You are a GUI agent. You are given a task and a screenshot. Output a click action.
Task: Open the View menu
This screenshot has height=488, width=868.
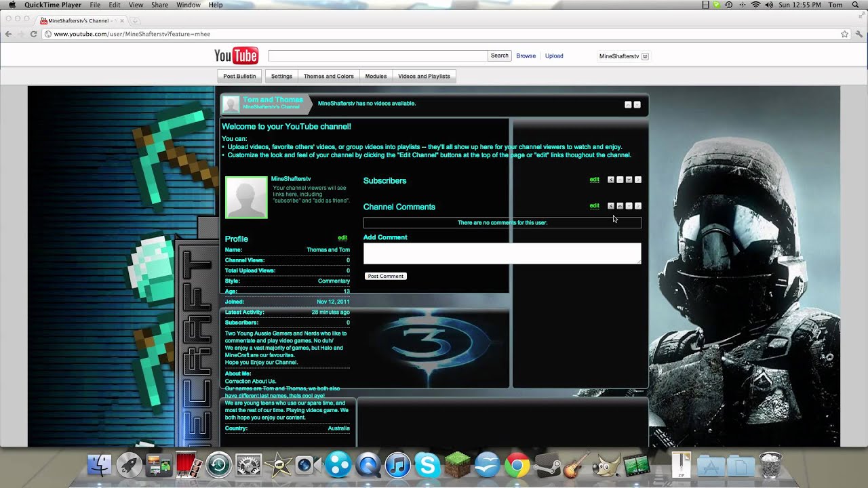tap(136, 5)
